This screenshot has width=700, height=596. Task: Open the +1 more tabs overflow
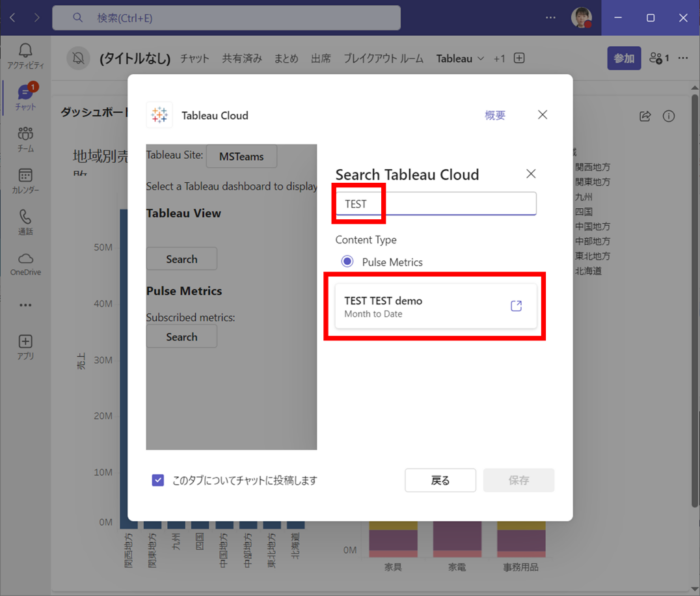pyautogui.click(x=499, y=58)
